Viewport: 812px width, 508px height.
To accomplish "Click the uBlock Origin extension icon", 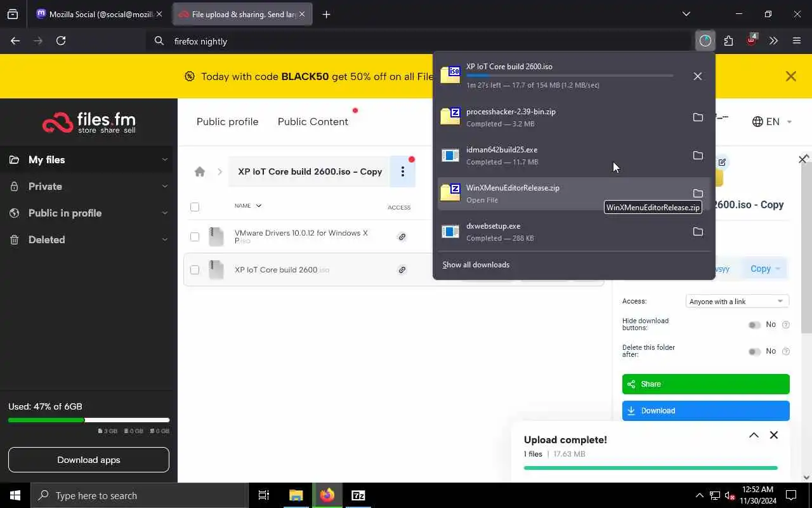I will pyautogui.click(x=752, y=41).
